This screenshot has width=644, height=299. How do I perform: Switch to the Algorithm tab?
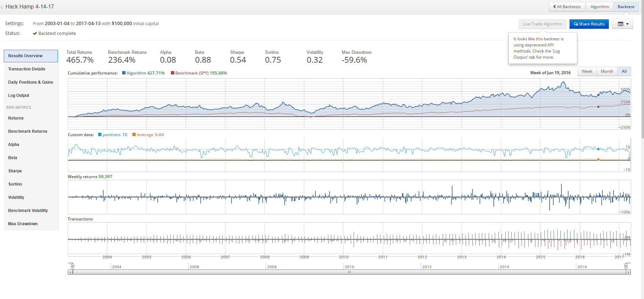[x=600, y=7]
